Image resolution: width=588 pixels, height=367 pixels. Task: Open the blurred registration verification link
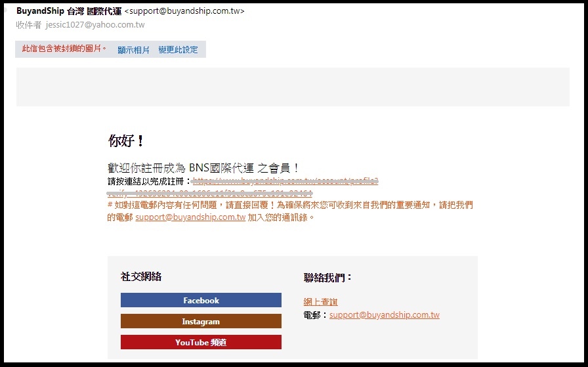click(285, 181)
